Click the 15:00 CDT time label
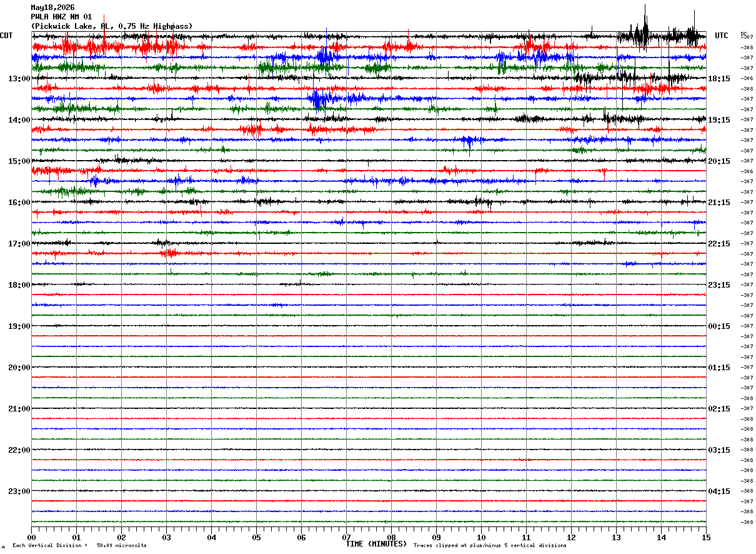The image size is (756, 554). pos(19,161)
